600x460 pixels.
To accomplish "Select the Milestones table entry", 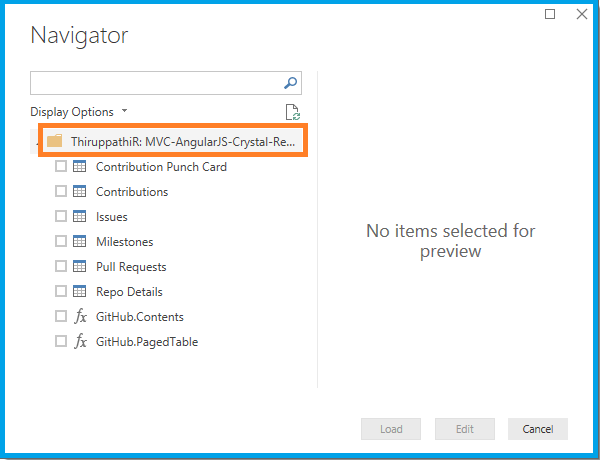I will click(123, 242).
